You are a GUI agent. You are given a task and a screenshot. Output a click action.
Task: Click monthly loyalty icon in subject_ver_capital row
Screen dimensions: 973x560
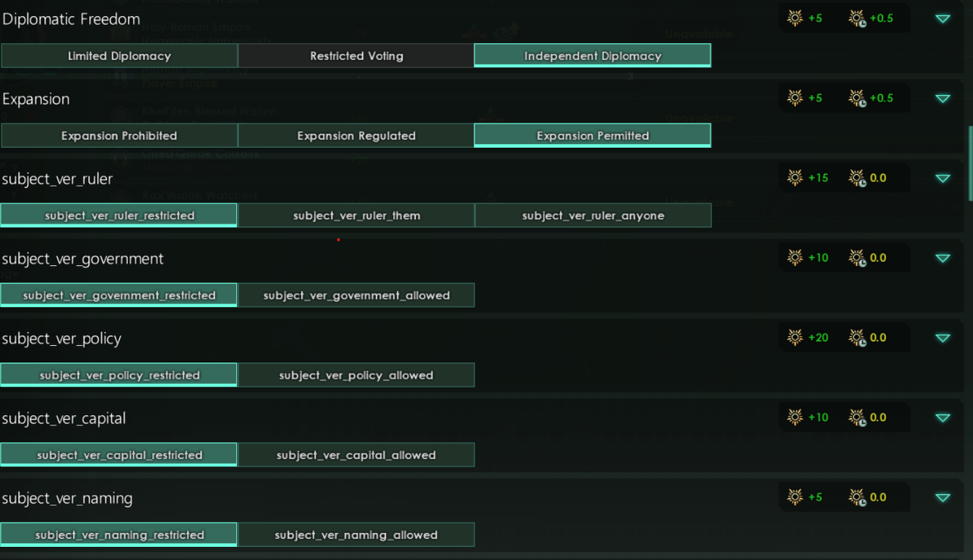pos(857,416)
